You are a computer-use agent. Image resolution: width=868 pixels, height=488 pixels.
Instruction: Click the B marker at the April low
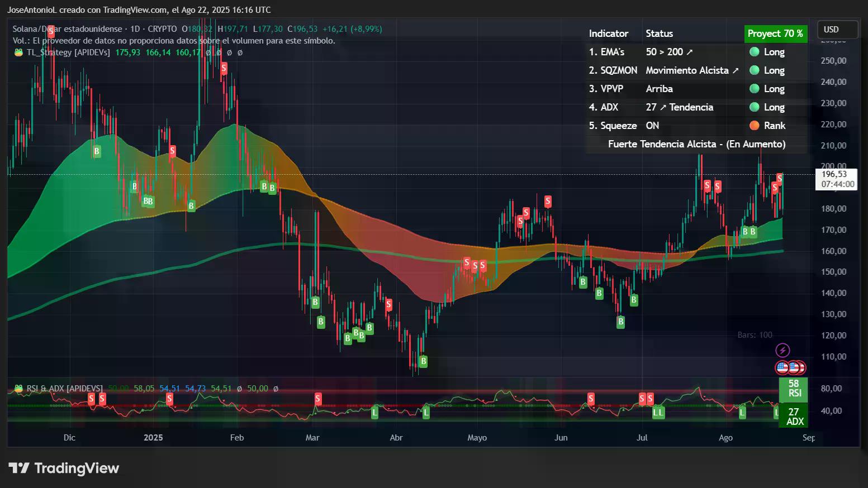pos(423,361)
